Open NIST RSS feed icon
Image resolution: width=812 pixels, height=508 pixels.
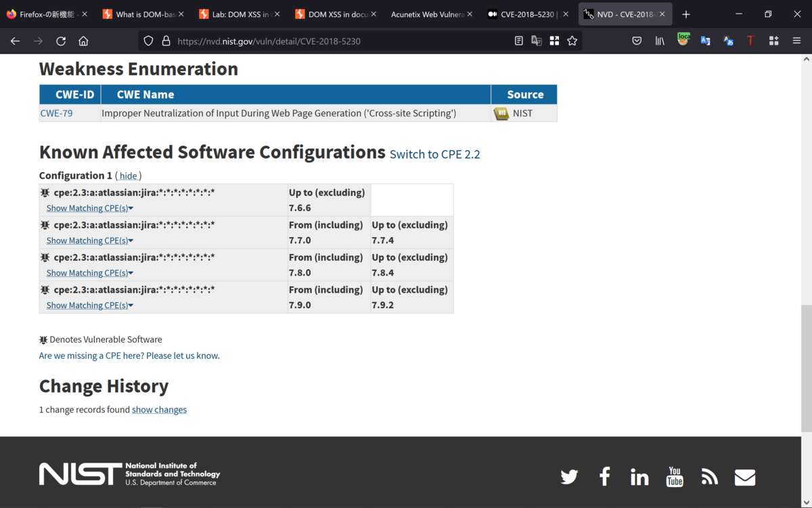pyautogui.click(x=709, y=477)
